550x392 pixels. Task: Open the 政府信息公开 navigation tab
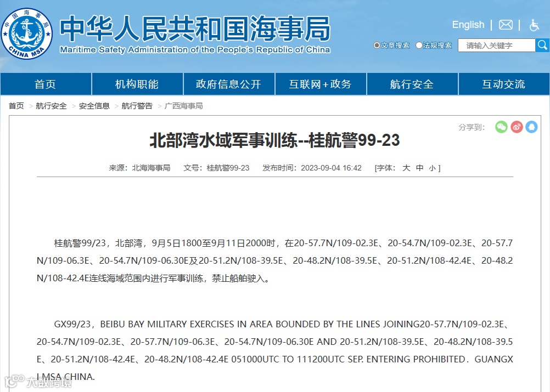[229, 84]
